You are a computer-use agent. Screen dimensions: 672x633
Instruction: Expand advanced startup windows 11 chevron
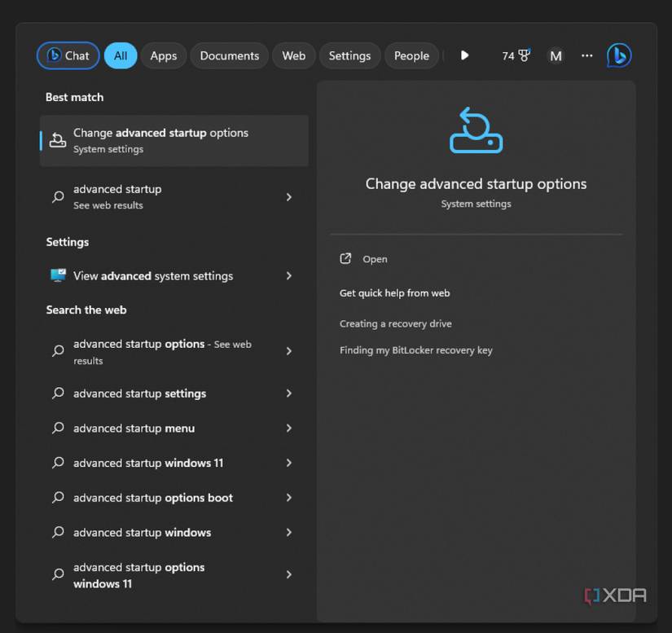[x=289, y=463]
